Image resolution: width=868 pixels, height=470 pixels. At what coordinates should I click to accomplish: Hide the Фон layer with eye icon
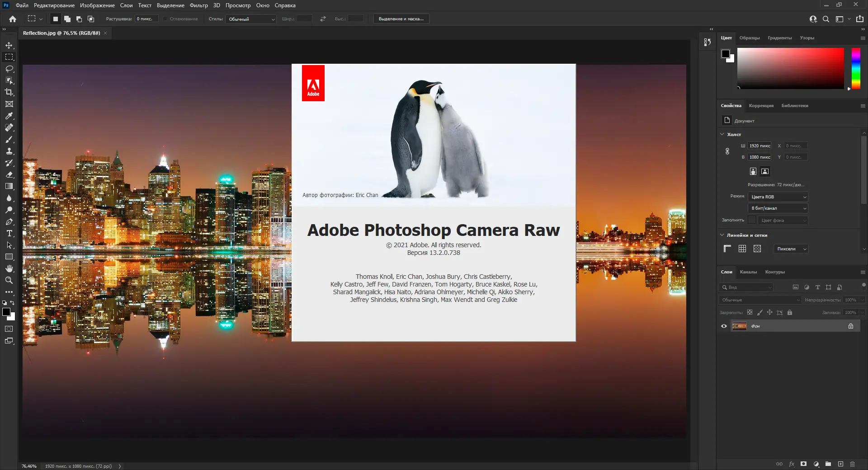[x=724, y=326]
